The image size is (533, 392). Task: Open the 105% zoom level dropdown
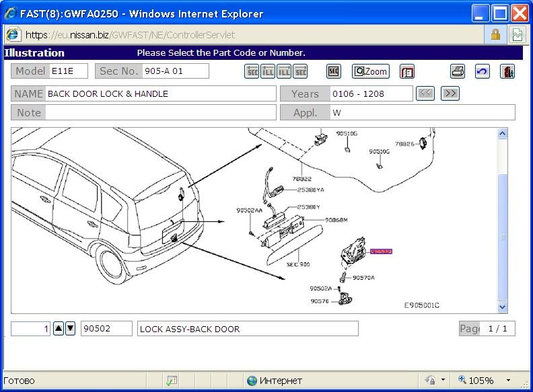[508, 380]
